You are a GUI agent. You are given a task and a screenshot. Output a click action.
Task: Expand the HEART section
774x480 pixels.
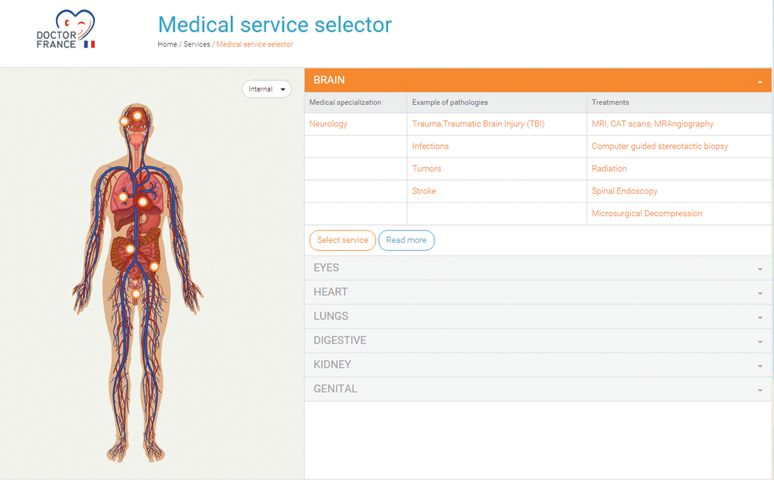pyautogui.click(x=538, y=292)
